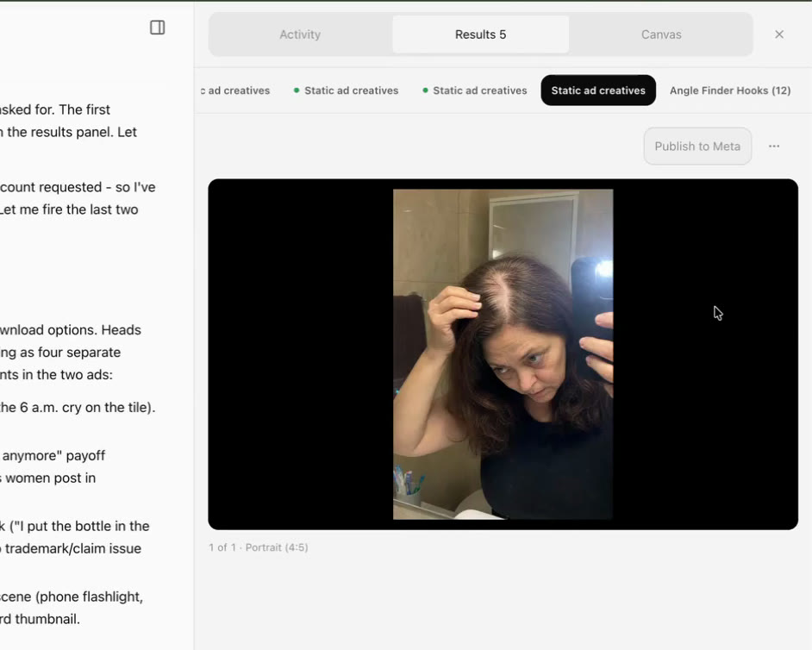Viewport: 812px width, 650px height.
Task: Click the text 'count requested - so I've'
Action: tap(78, 187)
